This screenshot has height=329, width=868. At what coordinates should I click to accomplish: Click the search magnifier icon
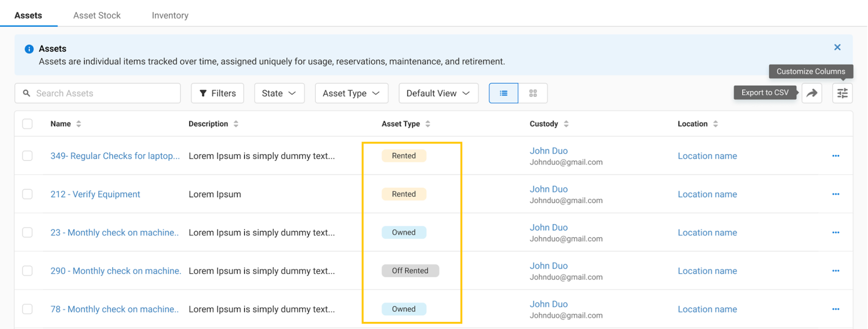point(27,93)
